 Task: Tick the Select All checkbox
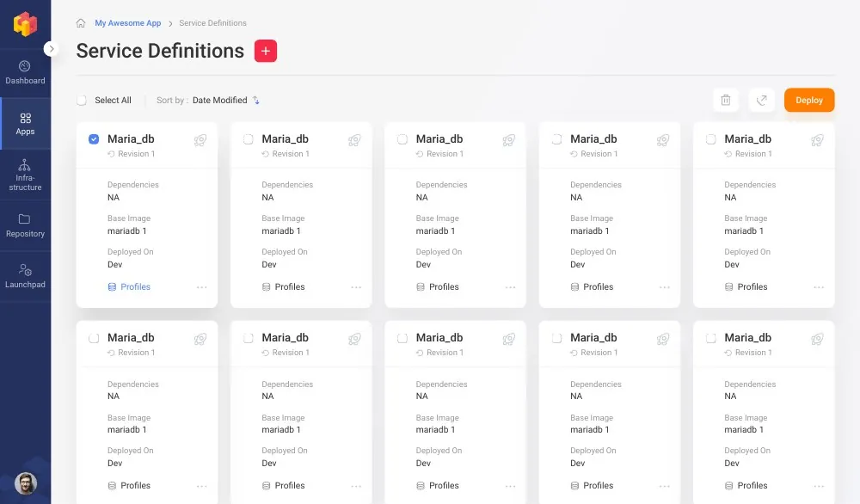[x=82, y=101]
